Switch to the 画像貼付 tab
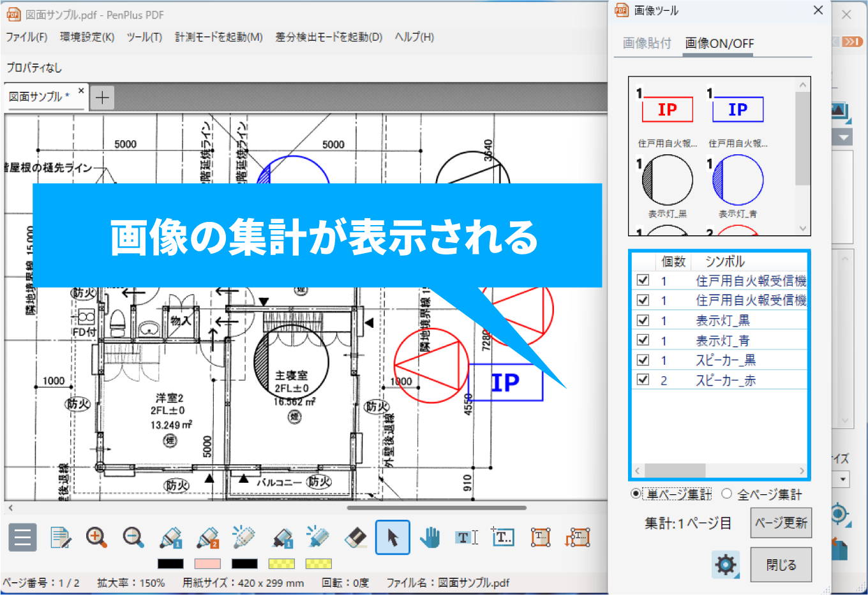Viewport: 868px width, 595px height. coord(647,43)
